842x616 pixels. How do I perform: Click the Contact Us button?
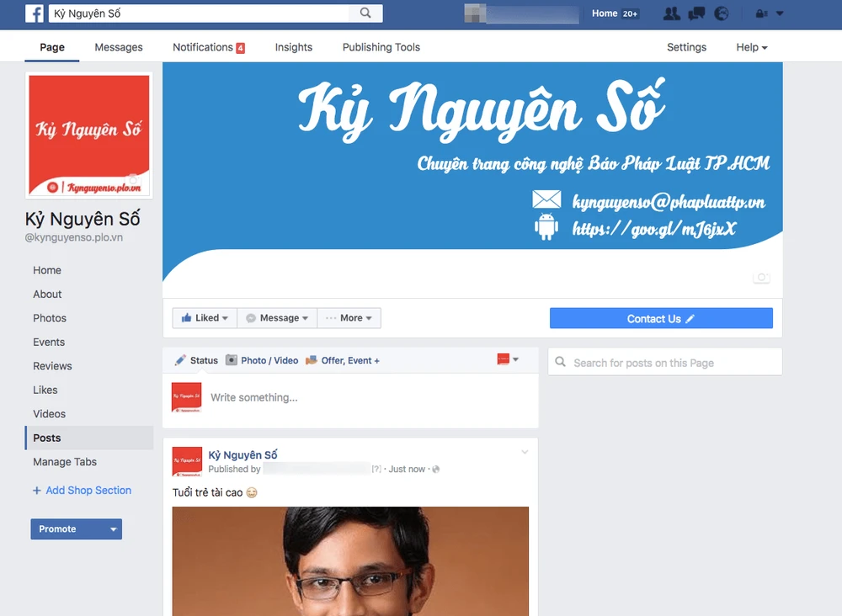(x=661, y=318)
